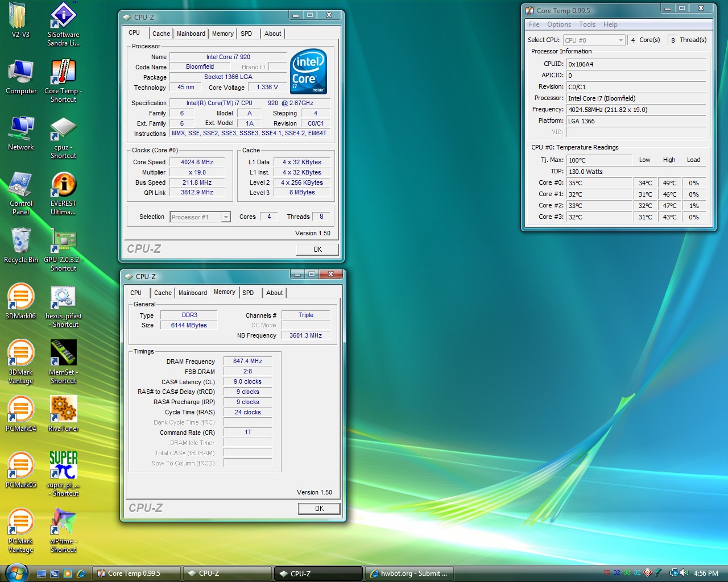
Task: Open MemSet shortcut icon
Action: [x=63, y=362]
